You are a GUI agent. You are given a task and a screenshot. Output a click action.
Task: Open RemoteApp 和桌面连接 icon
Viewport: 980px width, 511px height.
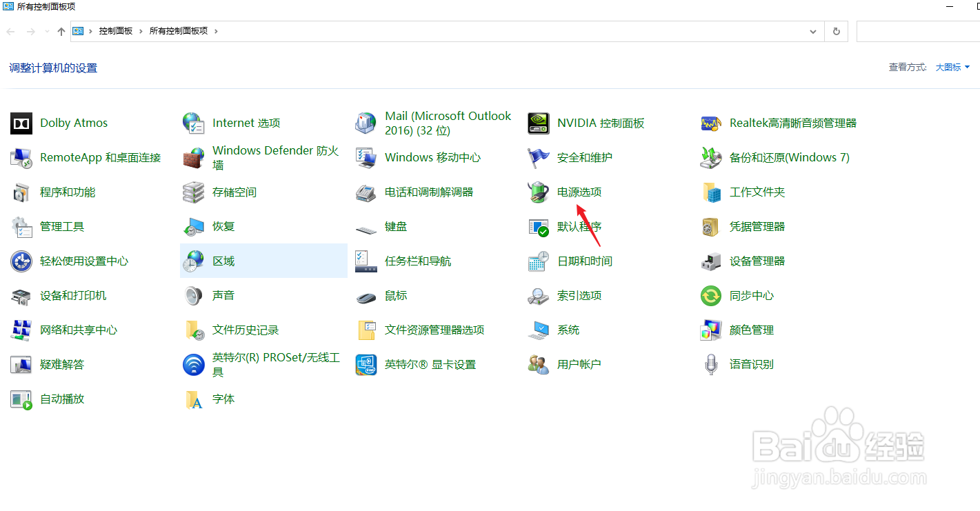(21, 158)
